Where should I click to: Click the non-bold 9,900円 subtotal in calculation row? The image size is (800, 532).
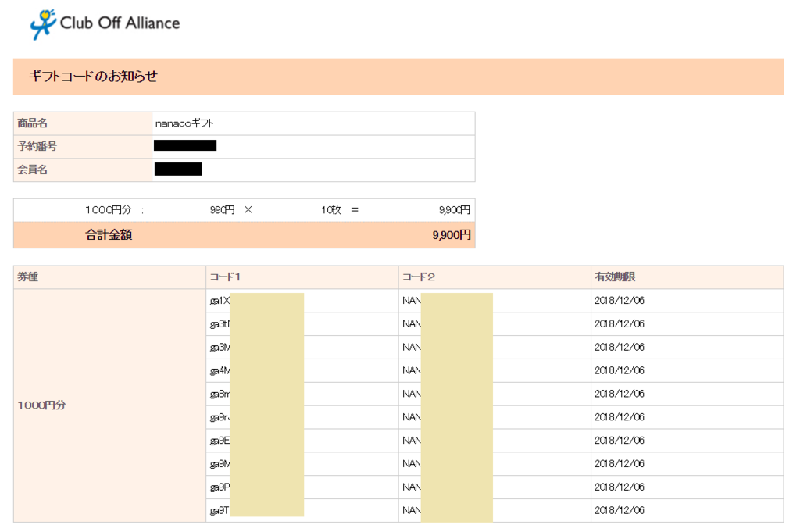(x=455, y=210)
